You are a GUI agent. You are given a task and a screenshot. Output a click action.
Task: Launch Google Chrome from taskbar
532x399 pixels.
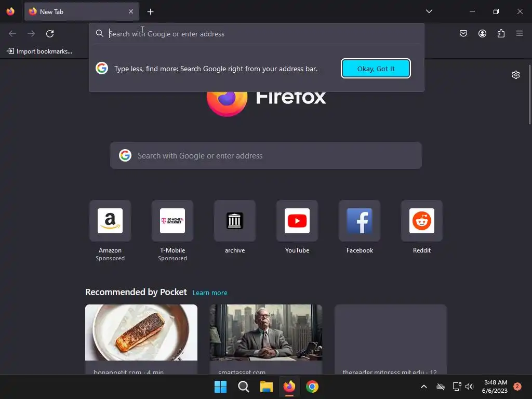click(x=312, y=387)
